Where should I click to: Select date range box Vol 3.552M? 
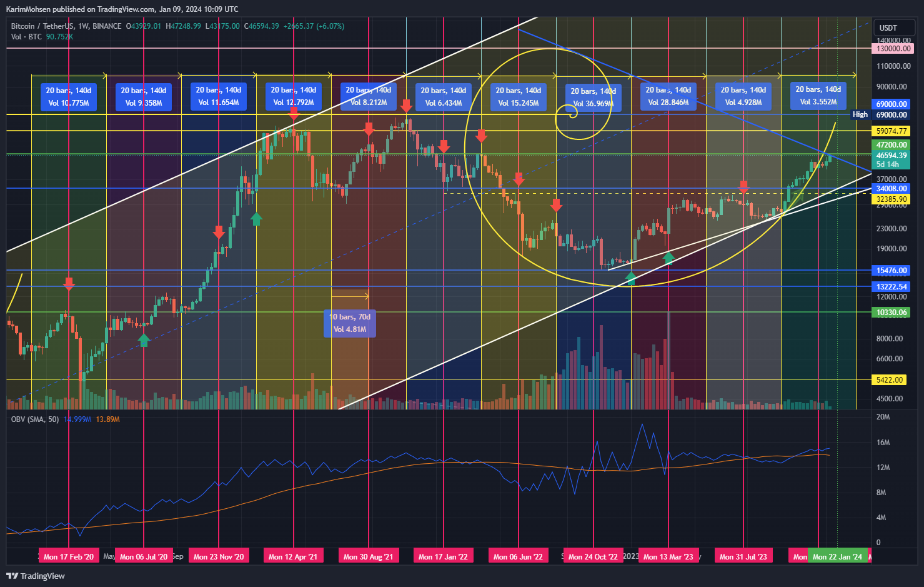point(818,96)
